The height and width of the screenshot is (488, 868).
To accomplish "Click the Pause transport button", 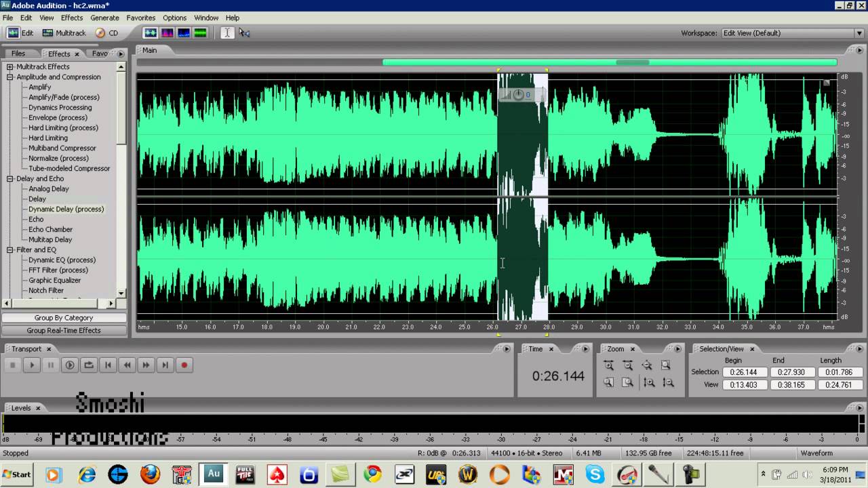I will tap(50, 365).
